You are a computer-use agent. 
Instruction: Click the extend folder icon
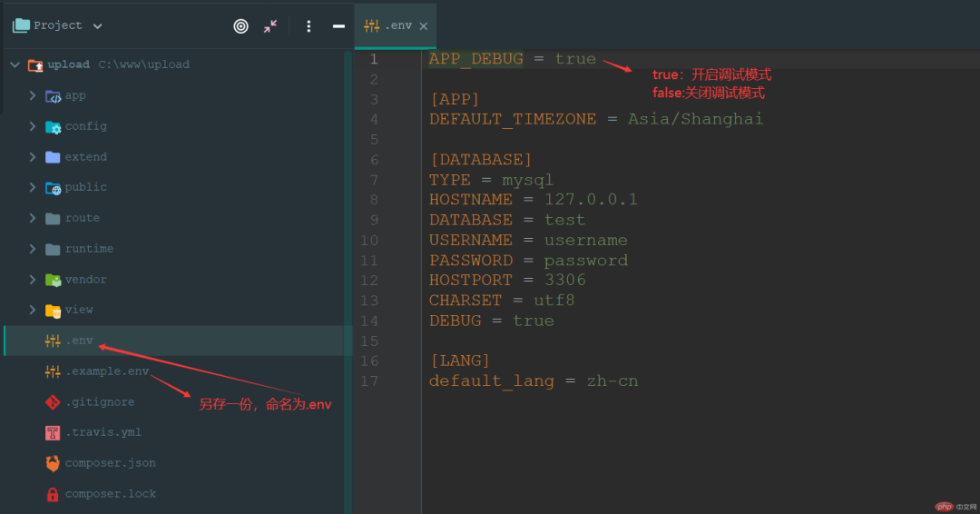point(54,157)
